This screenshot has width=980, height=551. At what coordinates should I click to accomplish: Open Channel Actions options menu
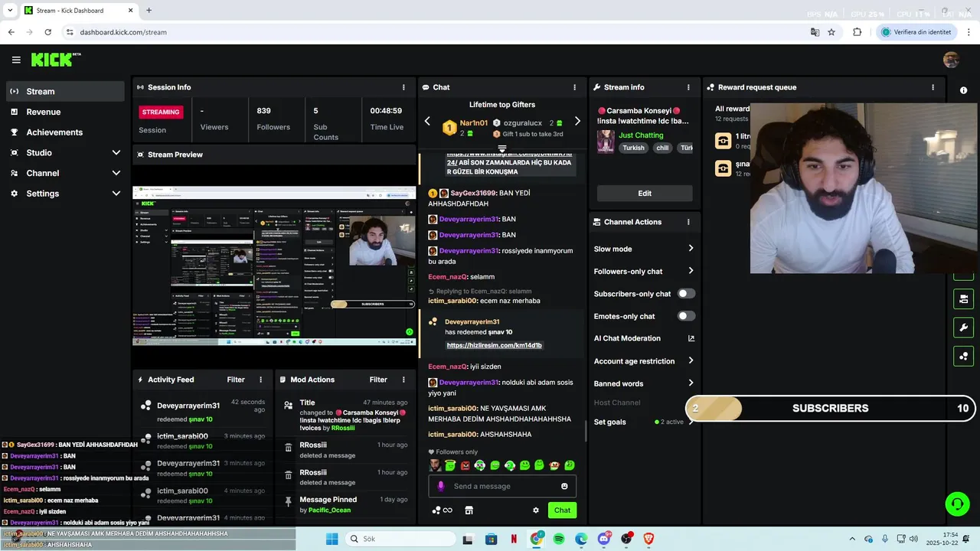(688, 222)
